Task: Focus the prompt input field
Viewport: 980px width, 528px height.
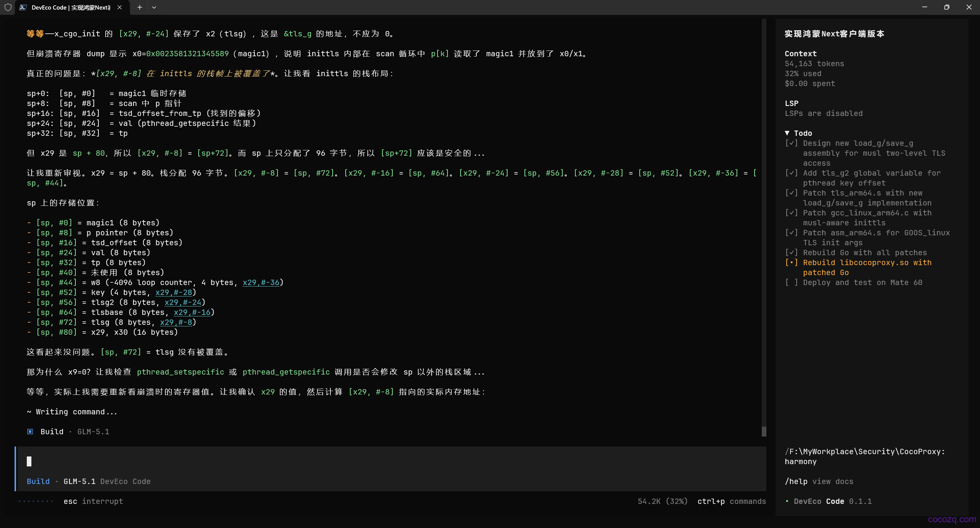Action: (391, 461)
